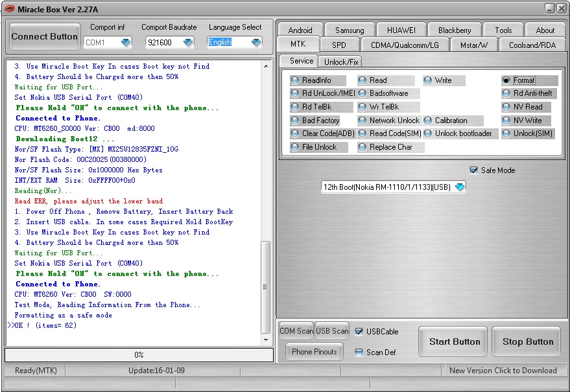Click the USB Scan button
Viewport: 570px width, 392px height.
tap(332, 331)
